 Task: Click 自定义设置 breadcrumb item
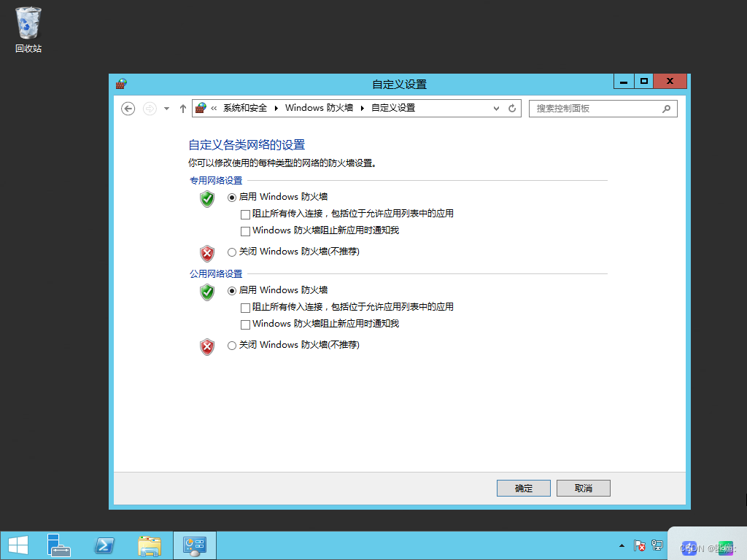coord(393,108)
